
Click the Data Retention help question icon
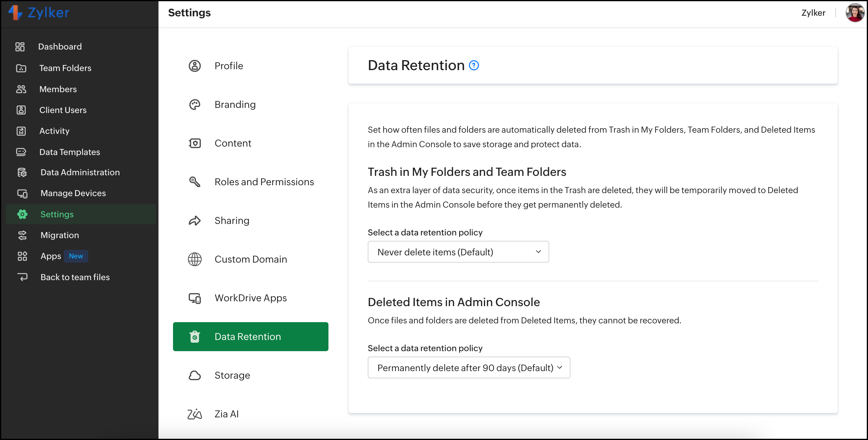[x=474, y=65]
